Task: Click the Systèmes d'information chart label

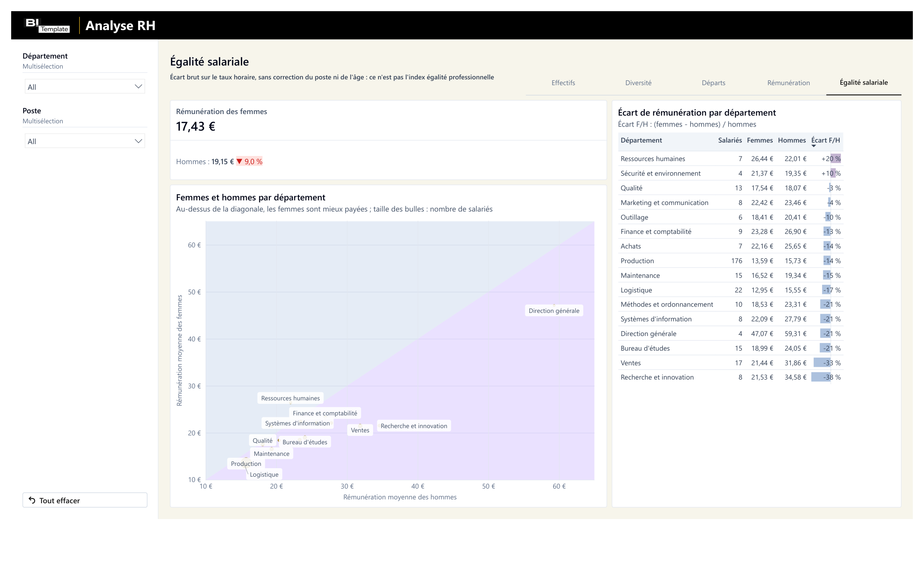Action: tap(297, 423)
